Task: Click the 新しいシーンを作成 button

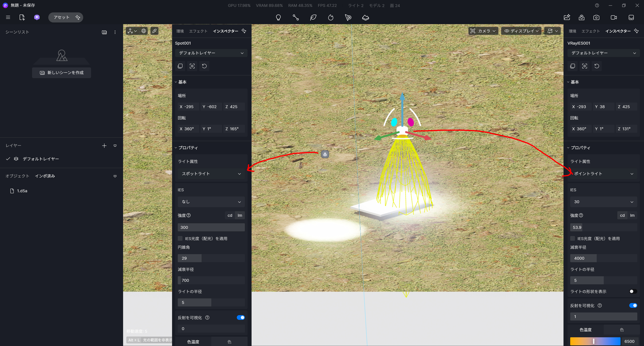Action: coord(62,73)
